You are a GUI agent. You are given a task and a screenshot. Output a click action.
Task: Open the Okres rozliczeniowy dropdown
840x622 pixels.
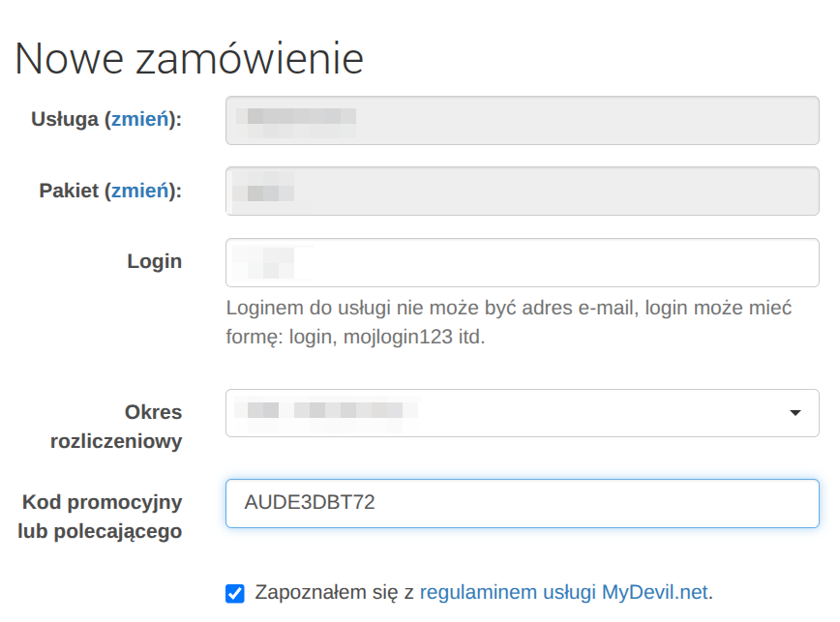[x=523, y=413]
